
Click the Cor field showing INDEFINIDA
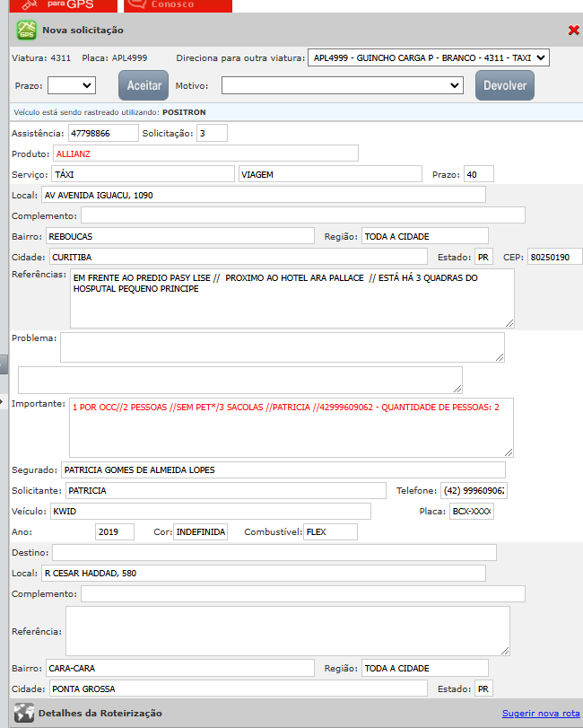[x=200, y=531]
